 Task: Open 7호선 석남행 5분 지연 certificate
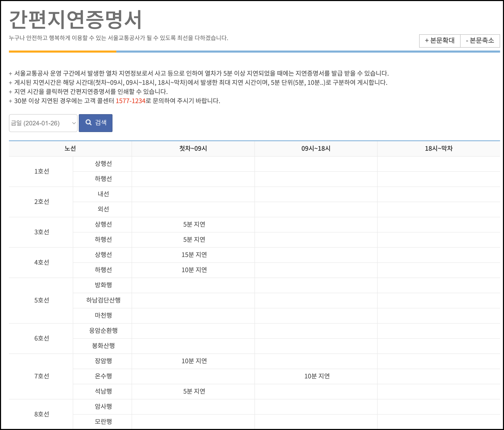[x=194, y=391]
